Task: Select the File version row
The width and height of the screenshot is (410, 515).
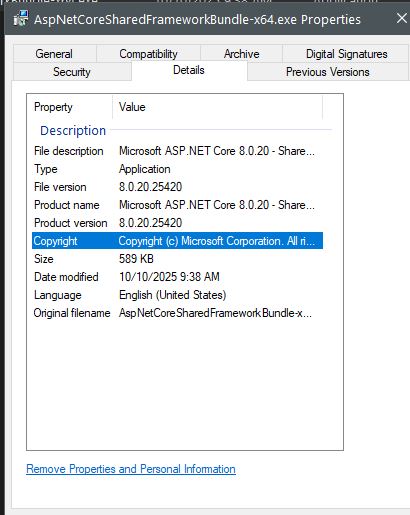Action: (x=177, y=187)
